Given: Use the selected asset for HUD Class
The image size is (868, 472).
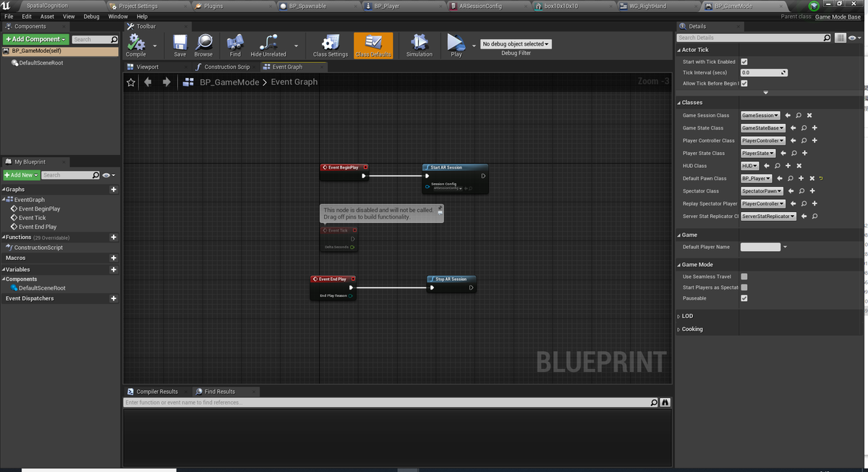Looking at the screenshot, I should tap(767, 166).
